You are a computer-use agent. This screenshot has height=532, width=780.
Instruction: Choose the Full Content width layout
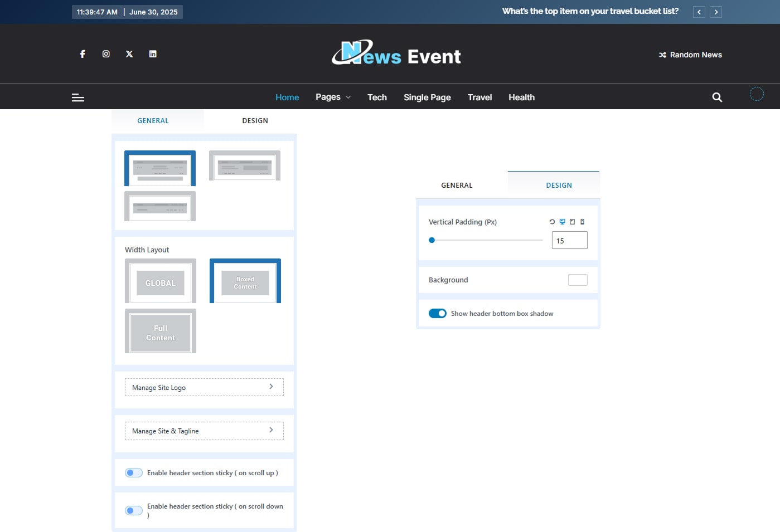(x=161, y=333)
